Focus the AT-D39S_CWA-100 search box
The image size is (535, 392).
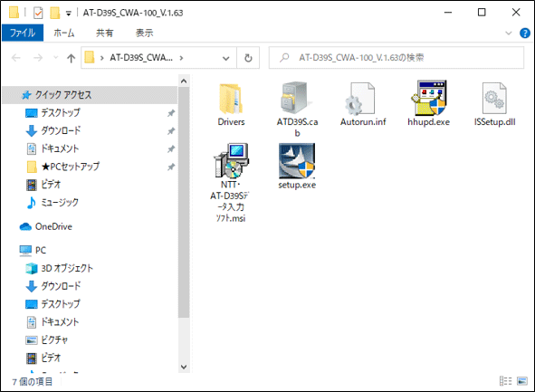click(396, 58)
